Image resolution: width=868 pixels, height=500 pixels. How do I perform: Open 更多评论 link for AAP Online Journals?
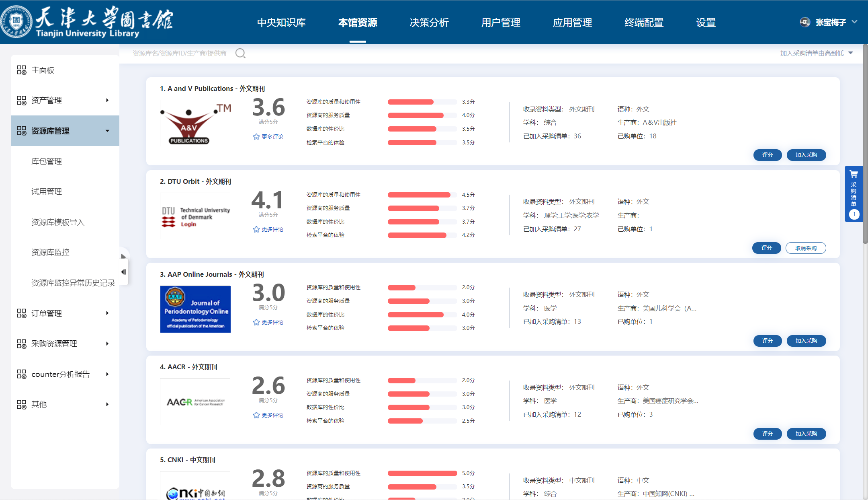pos(272,322)
